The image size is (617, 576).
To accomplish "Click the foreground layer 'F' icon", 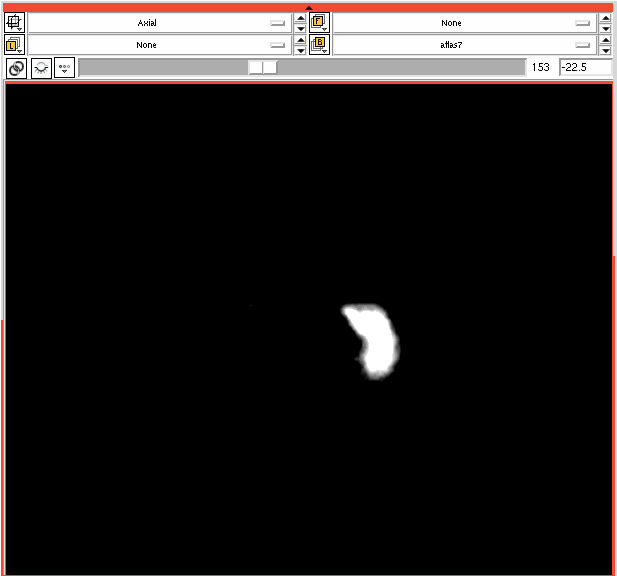I will 319,23.
